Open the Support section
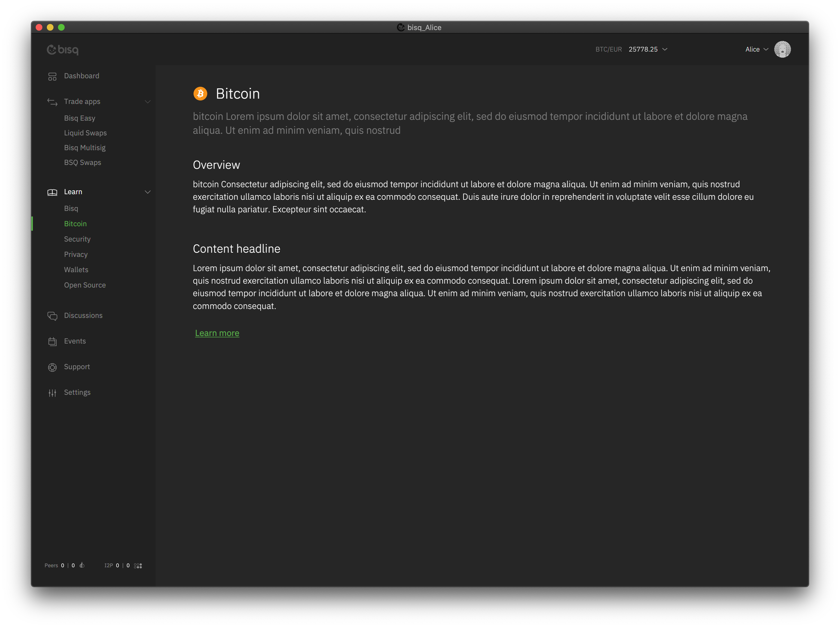Image resolution: width=840 pixels, height=628 pixels. 77,367
